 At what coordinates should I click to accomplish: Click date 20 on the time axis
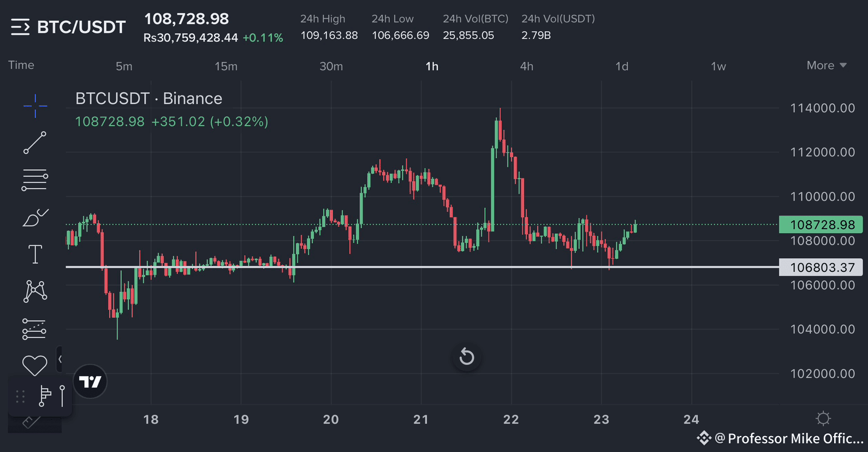click(x=331, y=419)
